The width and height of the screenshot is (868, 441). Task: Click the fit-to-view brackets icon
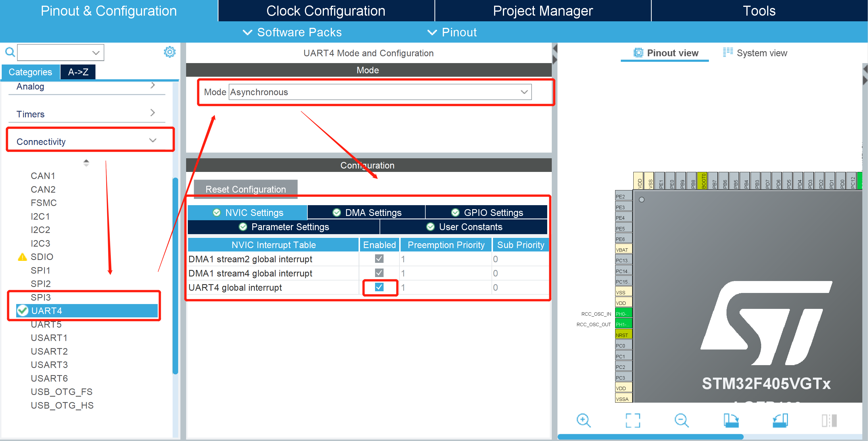(x=632, y=420)
